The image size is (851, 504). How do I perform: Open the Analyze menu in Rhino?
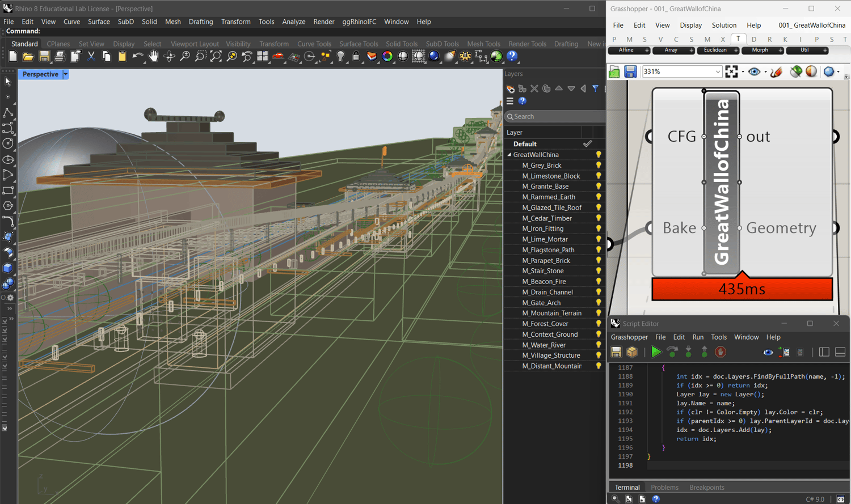(293, 22)
